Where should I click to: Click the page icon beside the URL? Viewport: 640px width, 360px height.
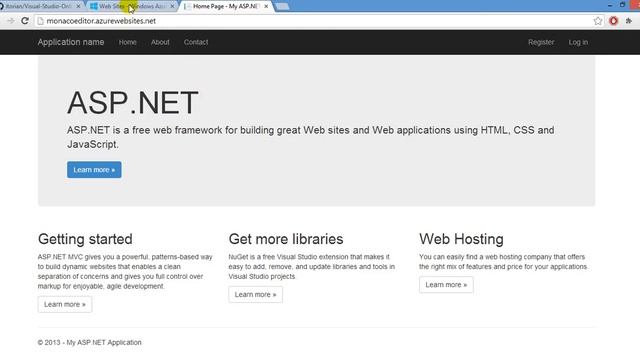pyautogui.click(x=40, y=21)
